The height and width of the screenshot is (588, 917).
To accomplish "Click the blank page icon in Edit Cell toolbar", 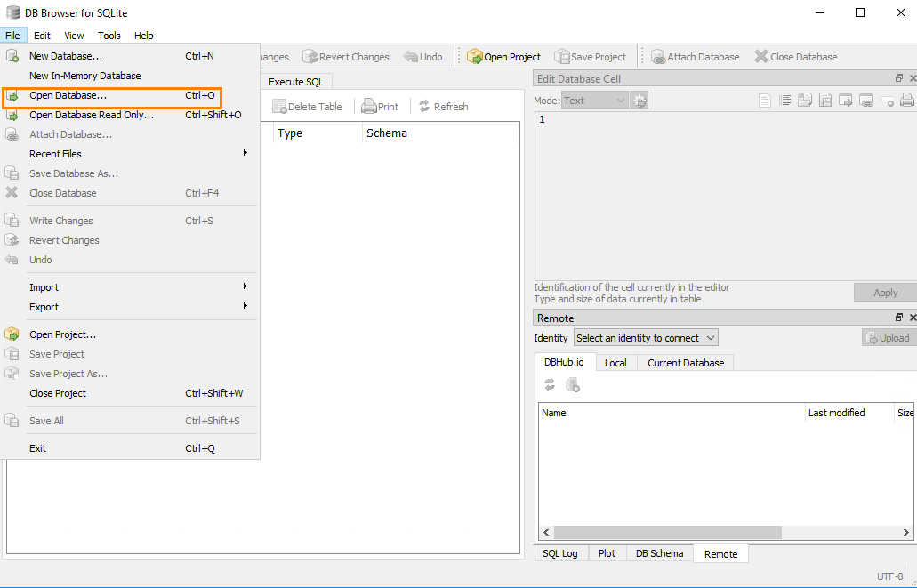I will (764, 101).
